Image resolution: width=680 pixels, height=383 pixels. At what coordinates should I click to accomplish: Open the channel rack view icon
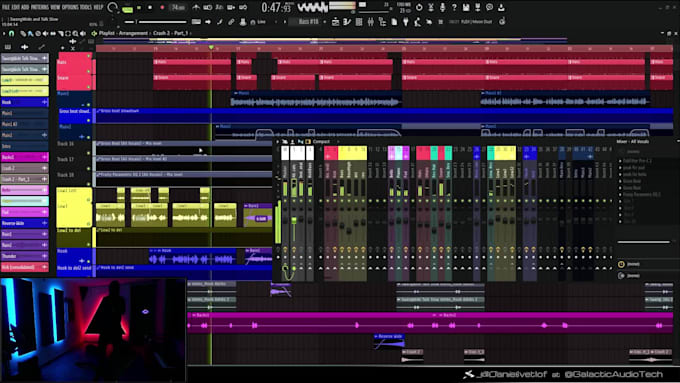pyautogui.click(x=359, y=22)
